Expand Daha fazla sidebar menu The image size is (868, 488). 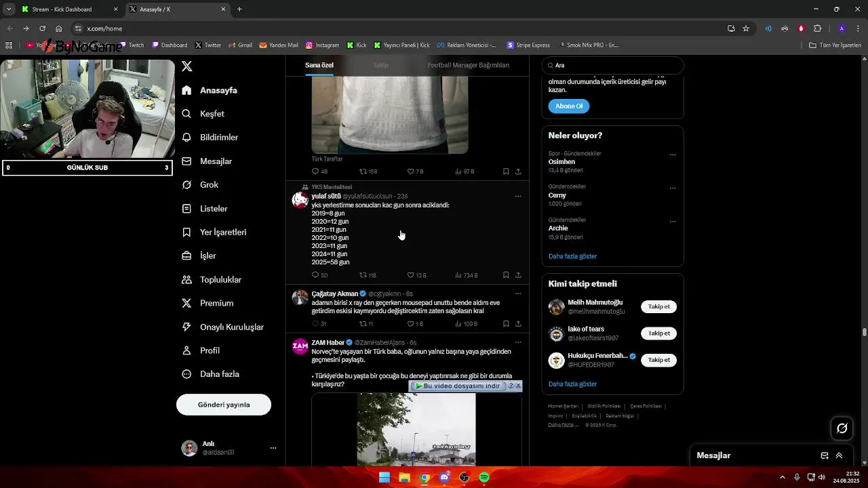pyautogui.click(x=210, y=374)
